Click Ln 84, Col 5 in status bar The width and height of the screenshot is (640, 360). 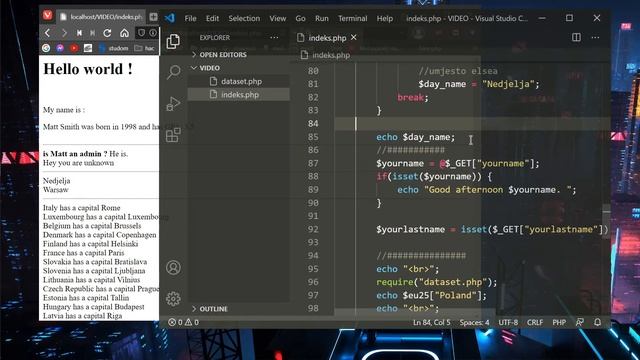click(x=432, y=322)
